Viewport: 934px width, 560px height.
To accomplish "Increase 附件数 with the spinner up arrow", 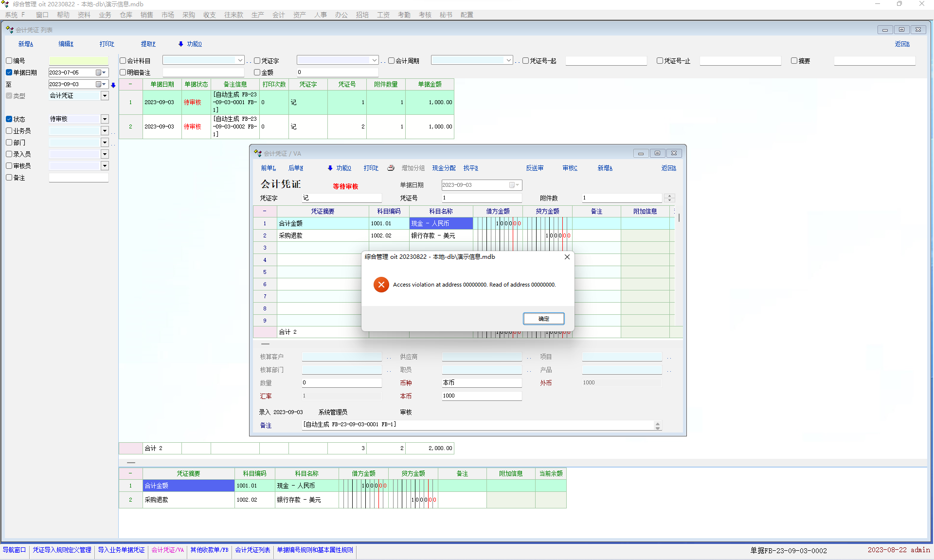I will [670, 196].
